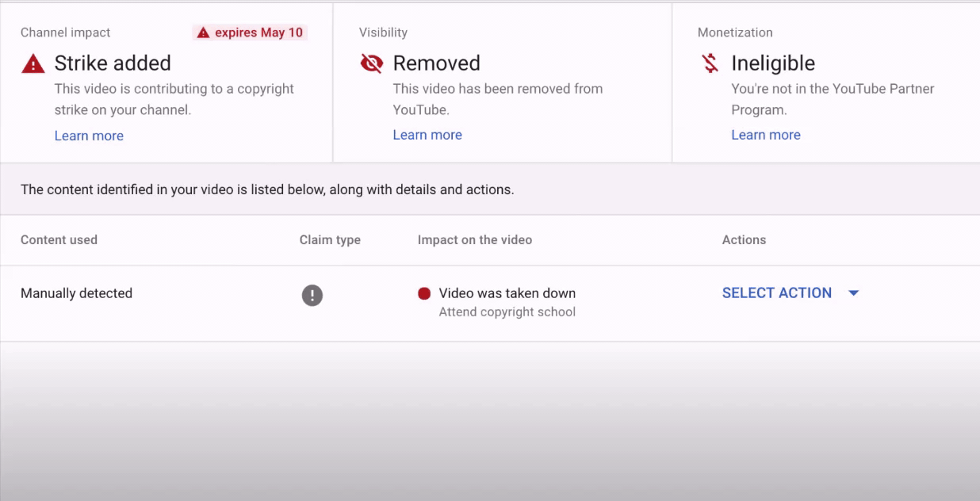Click the Channel impact label
This screenshot has width=980, height=501.
[x=66, y=33]
